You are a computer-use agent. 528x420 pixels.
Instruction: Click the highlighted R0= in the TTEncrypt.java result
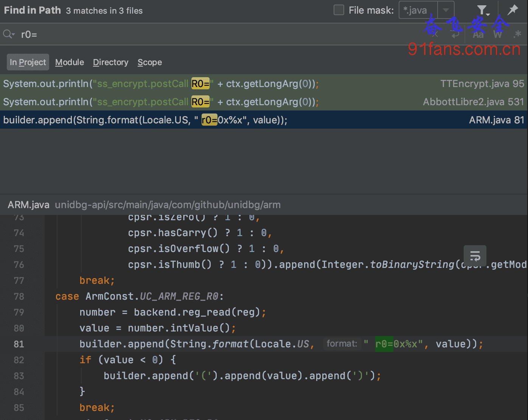pyautogui.click(x=200, y=84)
